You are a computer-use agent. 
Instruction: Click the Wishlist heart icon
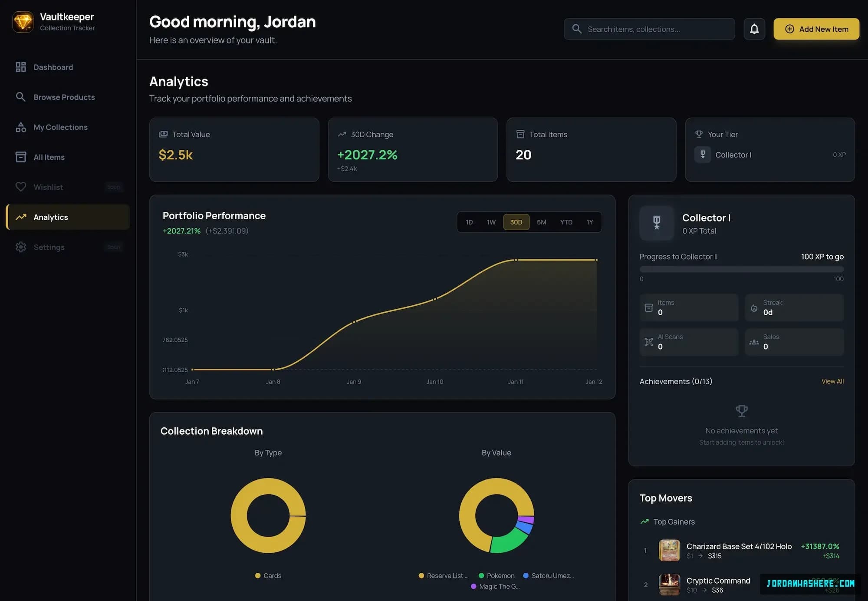click(x=21, y=187)
